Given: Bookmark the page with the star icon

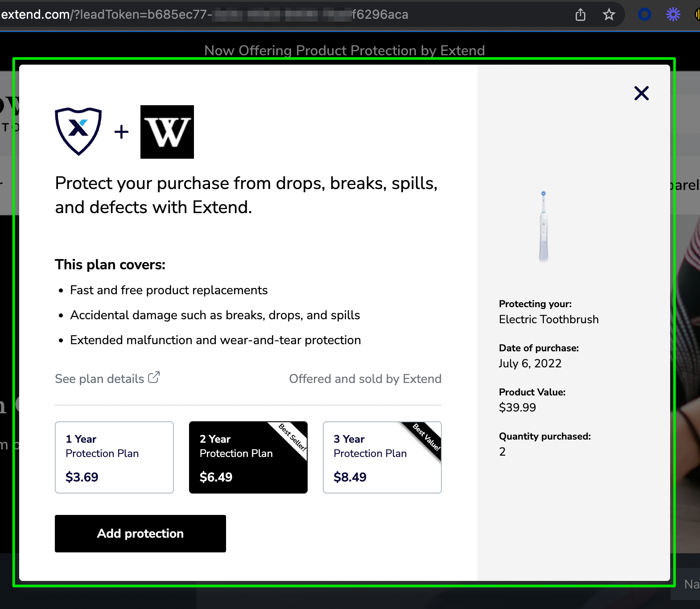Looking at the screenshot, I should [609, 15].
